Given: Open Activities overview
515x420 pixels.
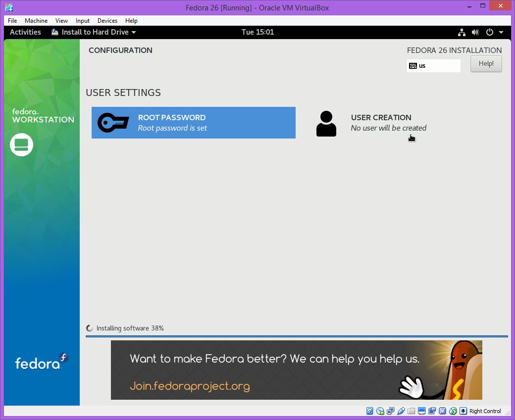Looking at the screenshot, I should pos(25,32).
